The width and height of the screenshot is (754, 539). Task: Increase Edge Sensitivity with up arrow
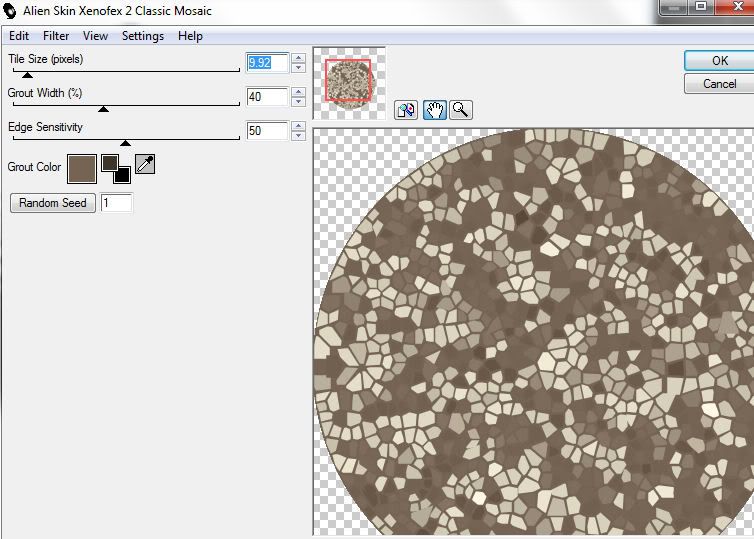pos(299,126)
